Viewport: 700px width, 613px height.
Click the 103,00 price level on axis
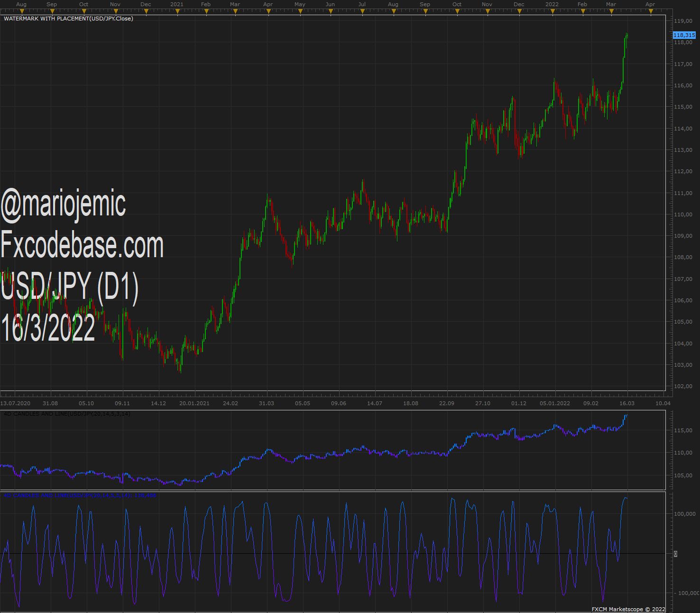683,365
